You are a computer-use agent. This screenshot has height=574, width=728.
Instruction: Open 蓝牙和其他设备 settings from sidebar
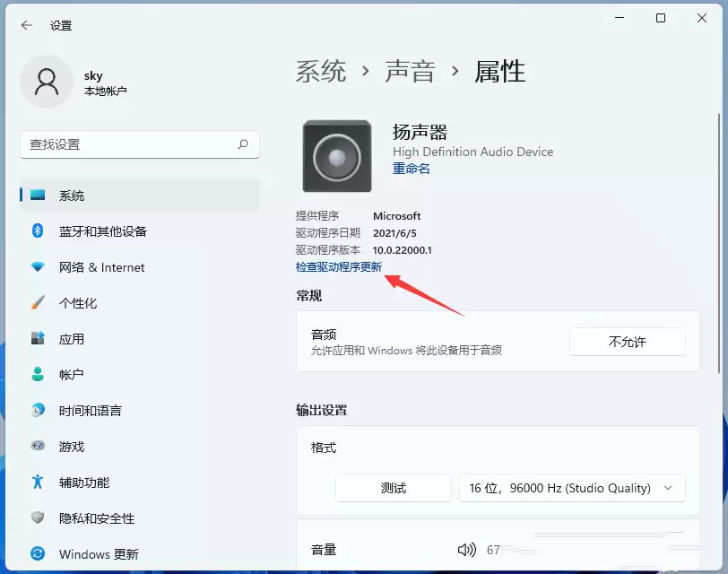88,231
